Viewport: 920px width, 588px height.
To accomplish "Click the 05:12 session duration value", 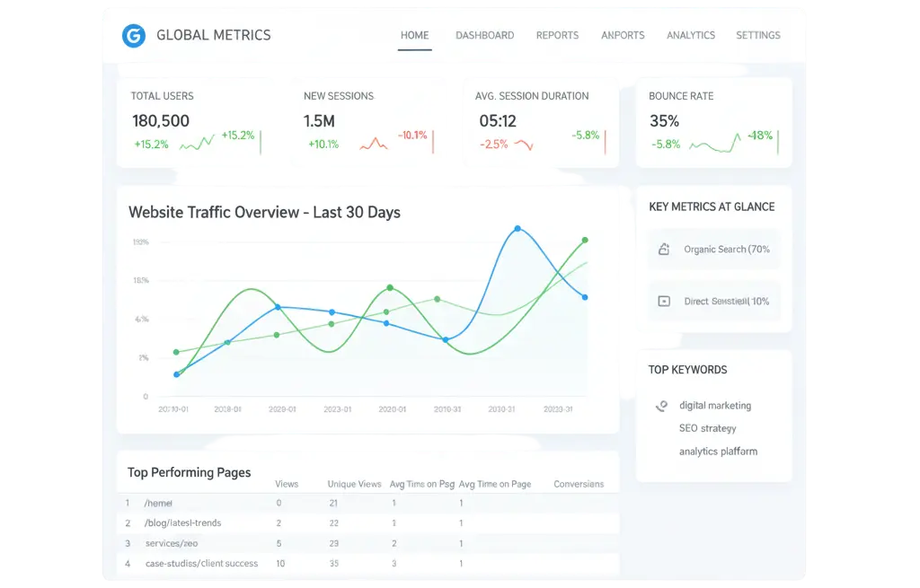I will coord(498,121).
